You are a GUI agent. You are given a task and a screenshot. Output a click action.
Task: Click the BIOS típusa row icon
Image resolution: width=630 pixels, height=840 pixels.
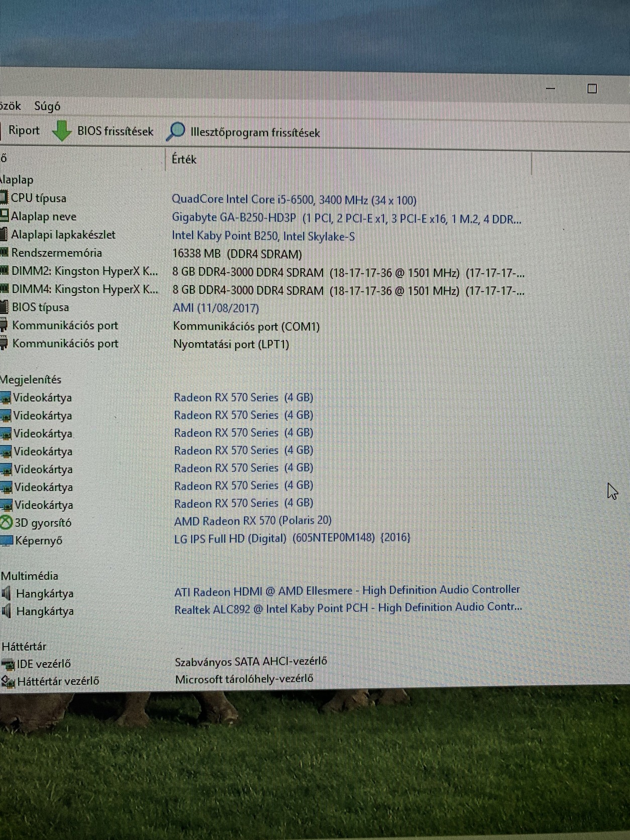[4, 307]
